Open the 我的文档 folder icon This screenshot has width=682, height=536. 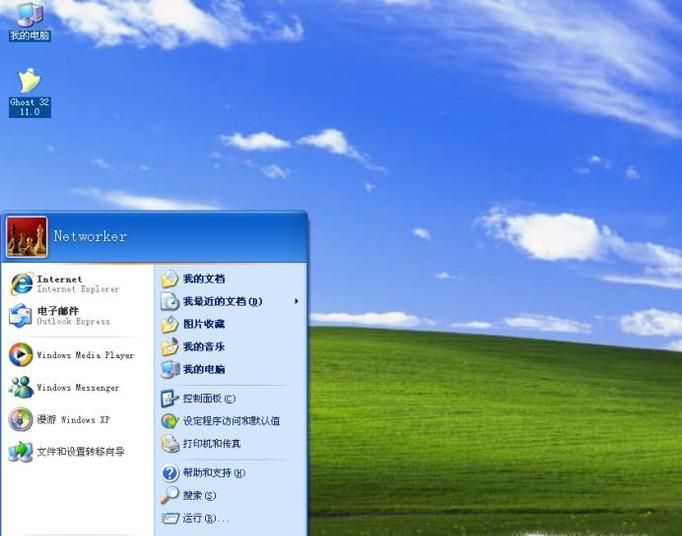point(170,279)
